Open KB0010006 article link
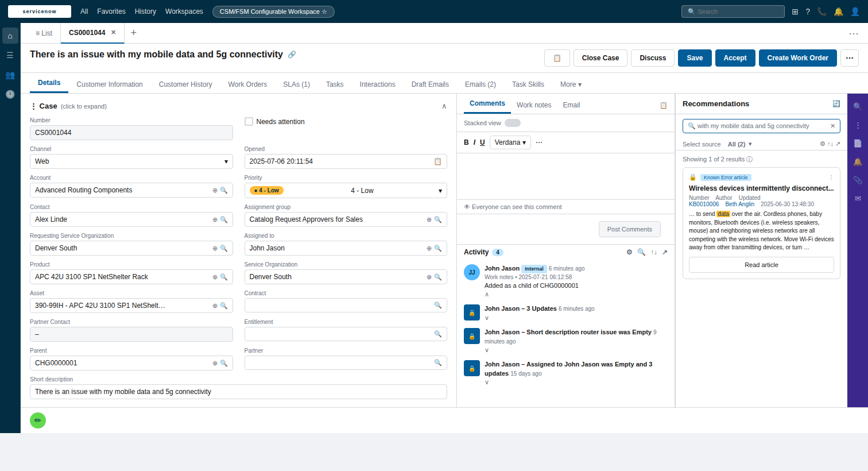This screenshot has width=868, height=471. [704, 204]
